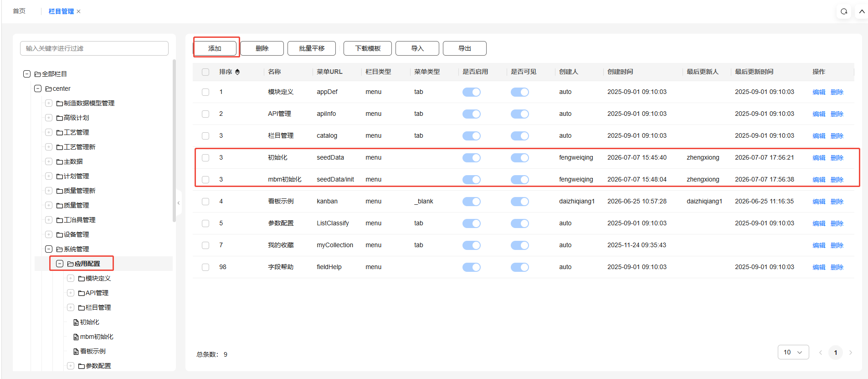Tick the checkbox for API管理 row
The width and height of the screenshot is (868, 379).
point(205,114)
